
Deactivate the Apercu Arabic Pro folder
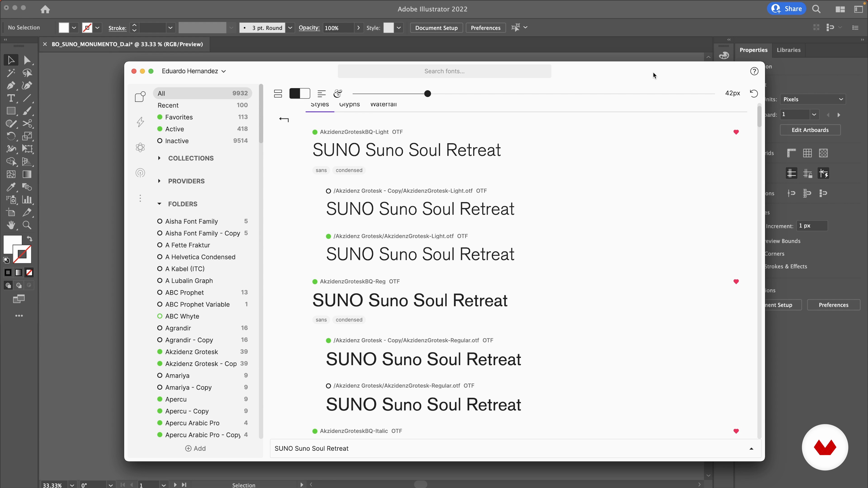160,423
